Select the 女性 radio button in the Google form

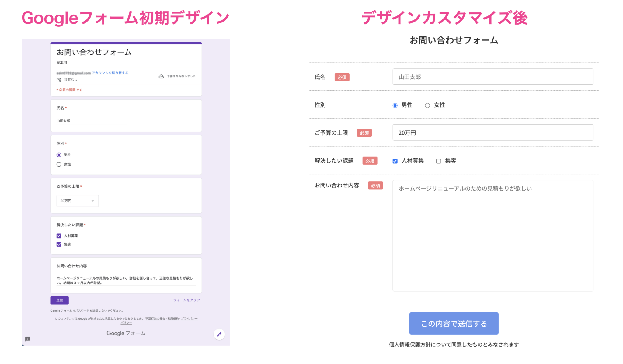[59, 164]
